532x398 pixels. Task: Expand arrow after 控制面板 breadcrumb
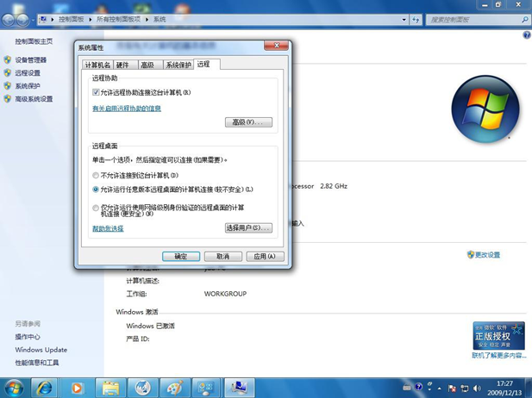91,20
